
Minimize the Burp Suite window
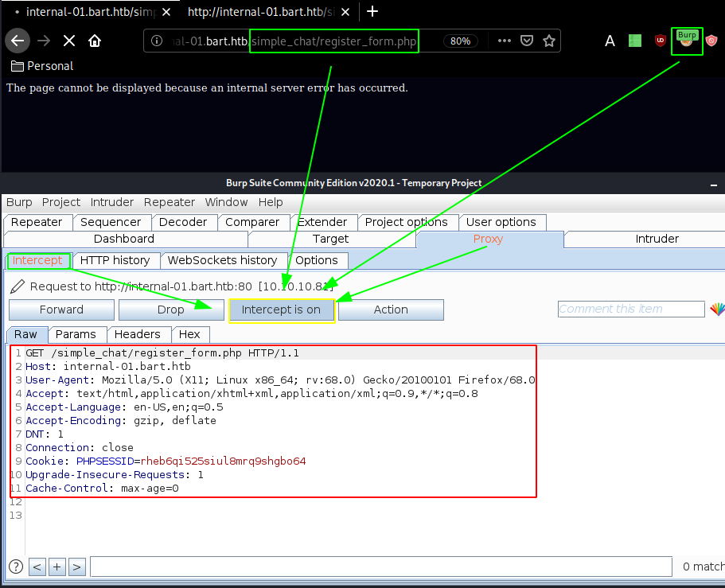[x=714, y=185]
